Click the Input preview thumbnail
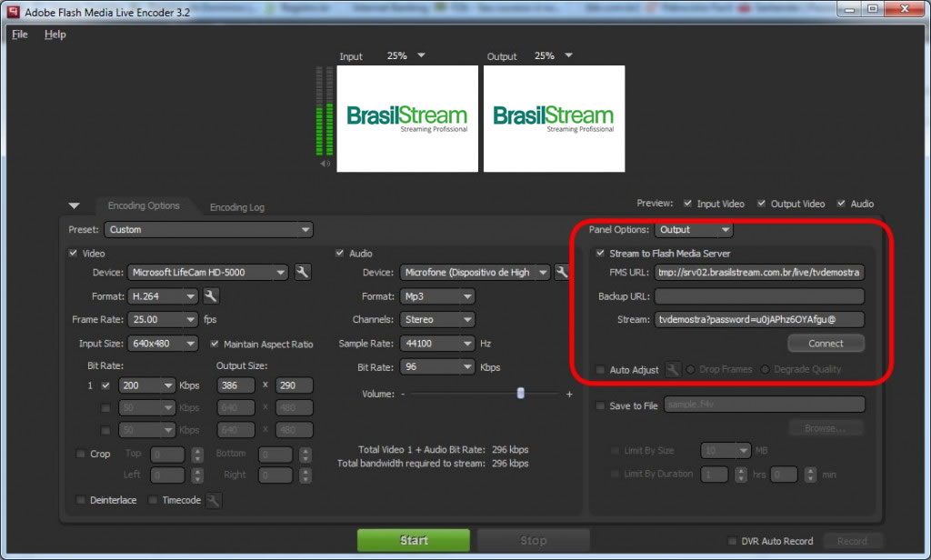 407,119
